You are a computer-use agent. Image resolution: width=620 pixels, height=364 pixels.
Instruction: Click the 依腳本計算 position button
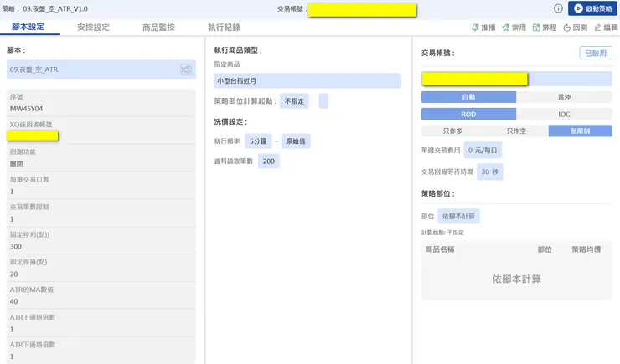point(458,217)
